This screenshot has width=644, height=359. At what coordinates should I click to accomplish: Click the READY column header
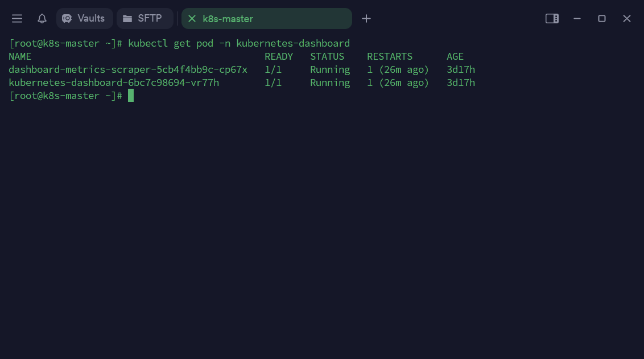pyautogui.click(x=279, y=56)
